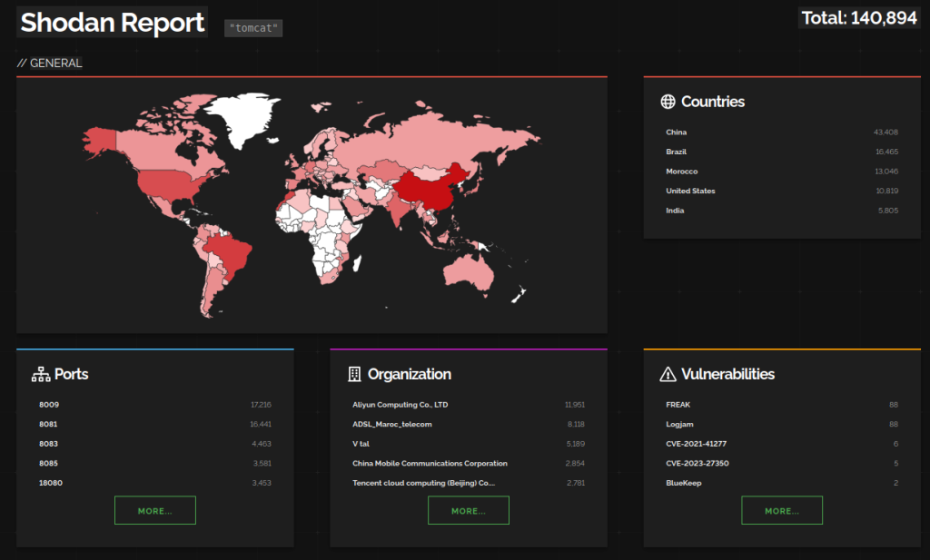Select Aliyun Computing Co., LTD organization

click(401, 405)
